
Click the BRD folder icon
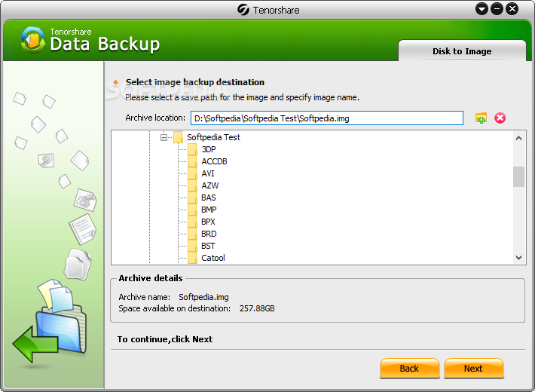click(x=192, y=234)
